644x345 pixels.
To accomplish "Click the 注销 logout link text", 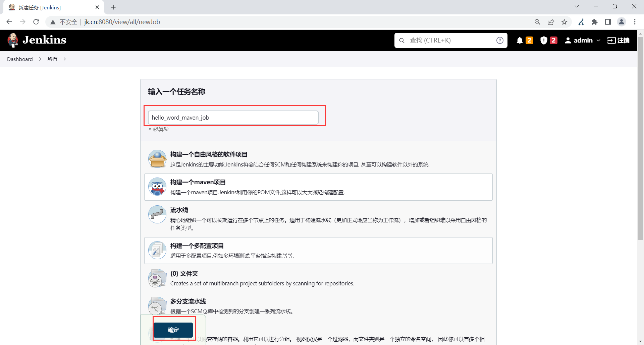I will (x=623, y=41).
